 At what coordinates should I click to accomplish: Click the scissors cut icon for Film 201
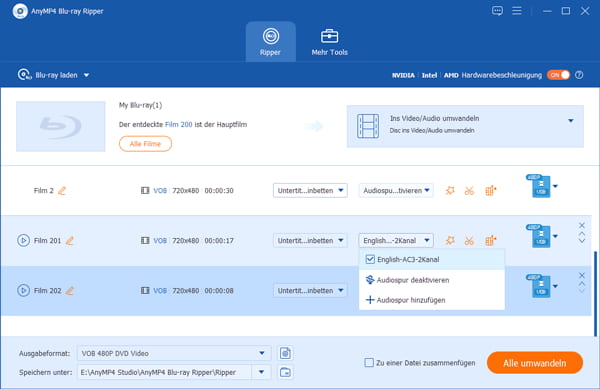coord(469,241)
